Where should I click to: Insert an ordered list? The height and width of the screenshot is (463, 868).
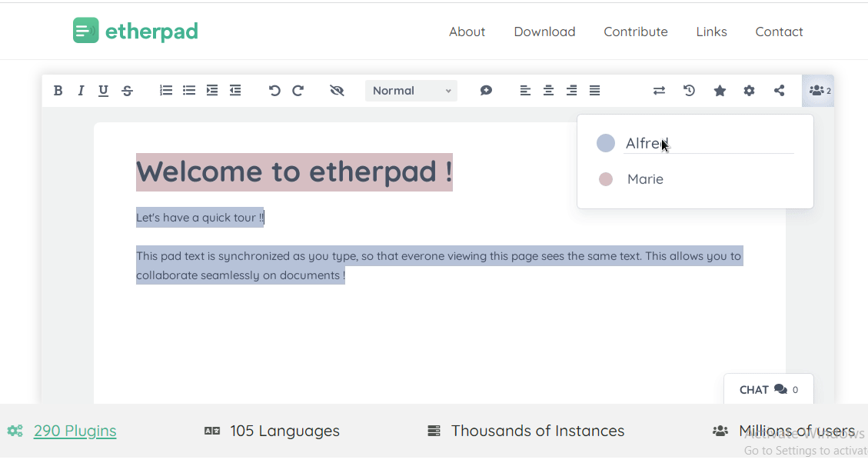[x=165, y=90]
